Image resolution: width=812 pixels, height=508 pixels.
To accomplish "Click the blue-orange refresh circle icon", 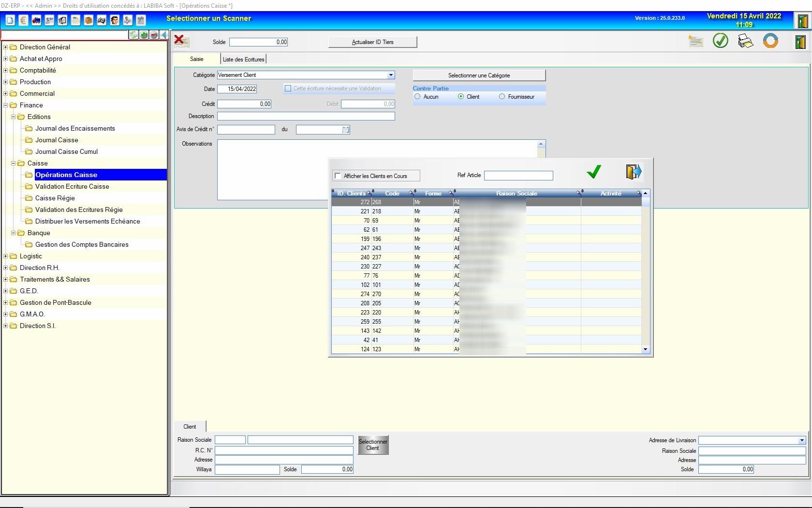I will 770,41.
